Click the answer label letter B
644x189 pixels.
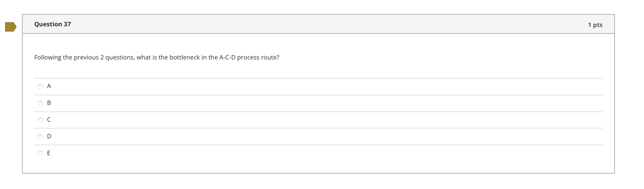(49, 103)
